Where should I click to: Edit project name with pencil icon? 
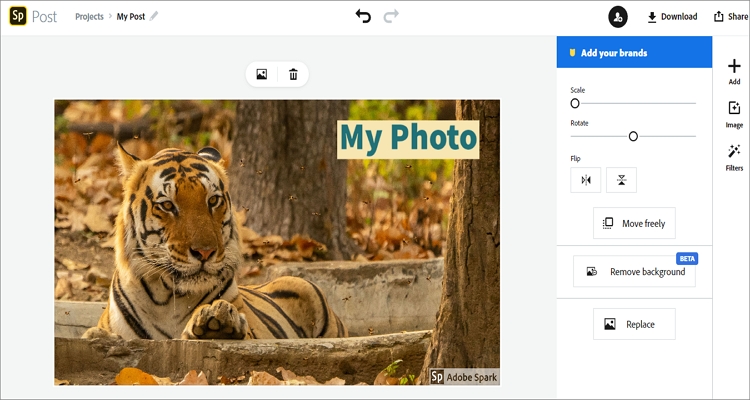[154, 16]
